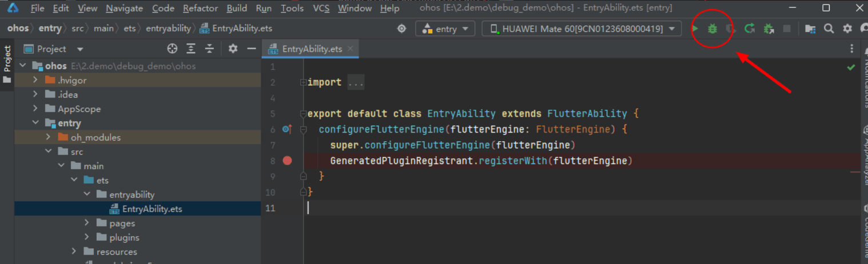Fold configureFlutterEngine method at line 6
The width and height of the screenshot is (868, 264).
(x=304, y=130)
